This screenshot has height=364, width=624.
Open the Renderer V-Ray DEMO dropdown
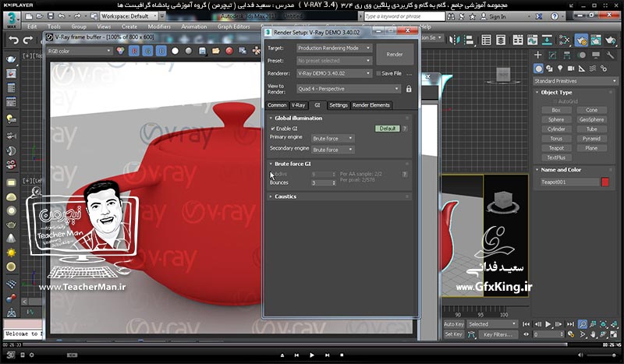[x=335, y=73]
